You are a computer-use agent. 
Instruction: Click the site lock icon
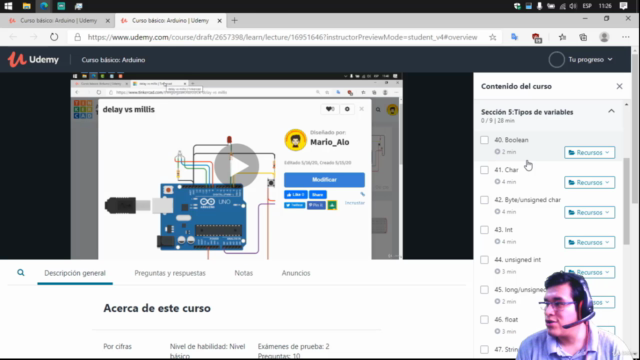point(77,37)
